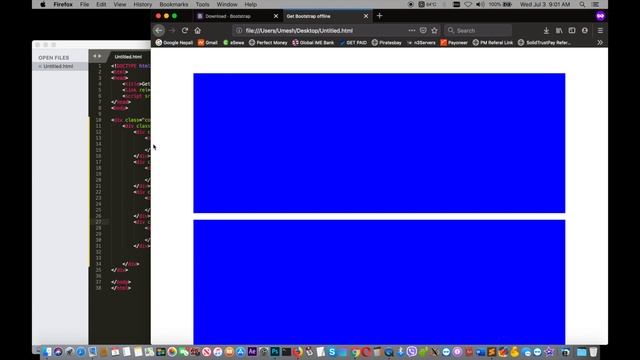The image size is (640, 360).
Task: Open PM Referal Link bookmark
Action: [x=493, y=42]
